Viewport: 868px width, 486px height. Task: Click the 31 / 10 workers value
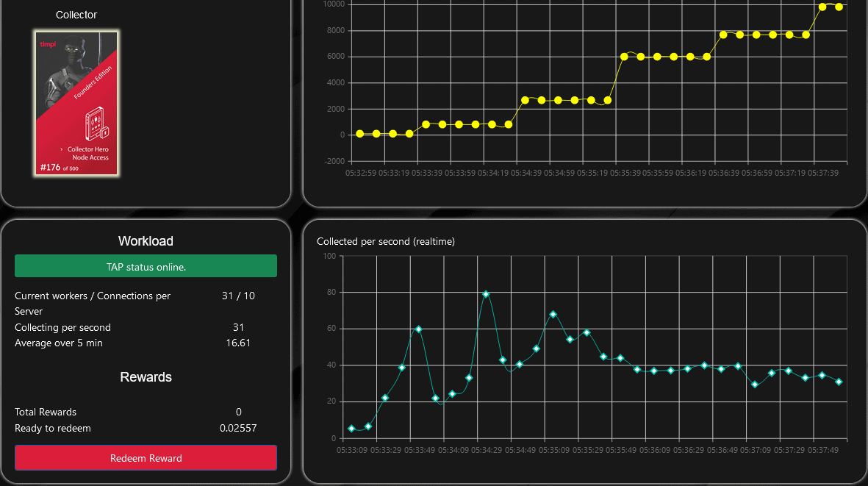[238, 296]
